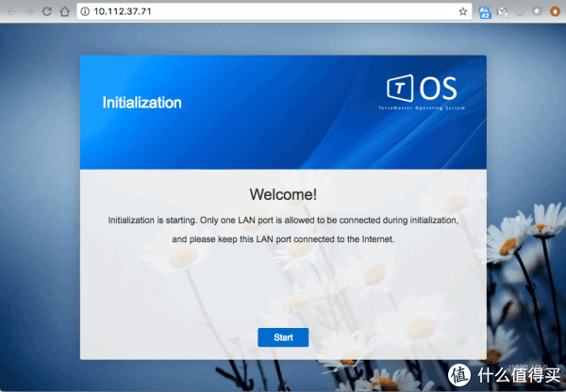Viewport: 566px width, 392px height.
Task: Click the 'Initialization is starting' message line
Action: pos(283,220)
